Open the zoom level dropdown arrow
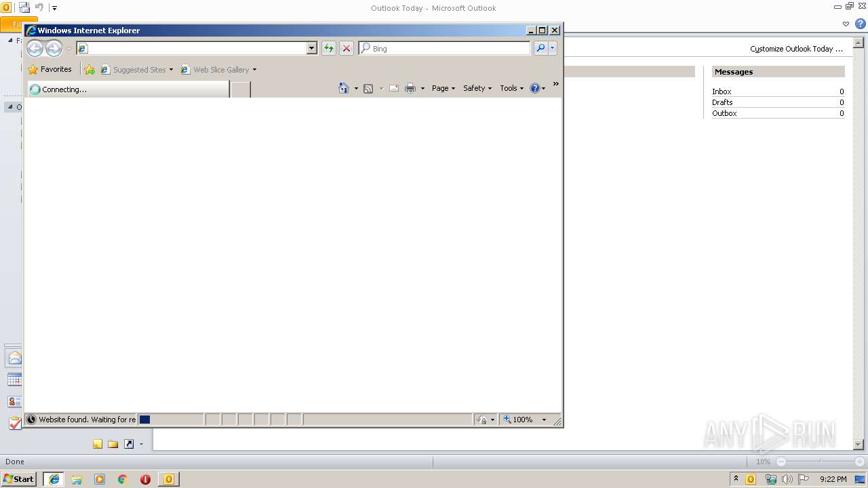 [x=544, y=420]
